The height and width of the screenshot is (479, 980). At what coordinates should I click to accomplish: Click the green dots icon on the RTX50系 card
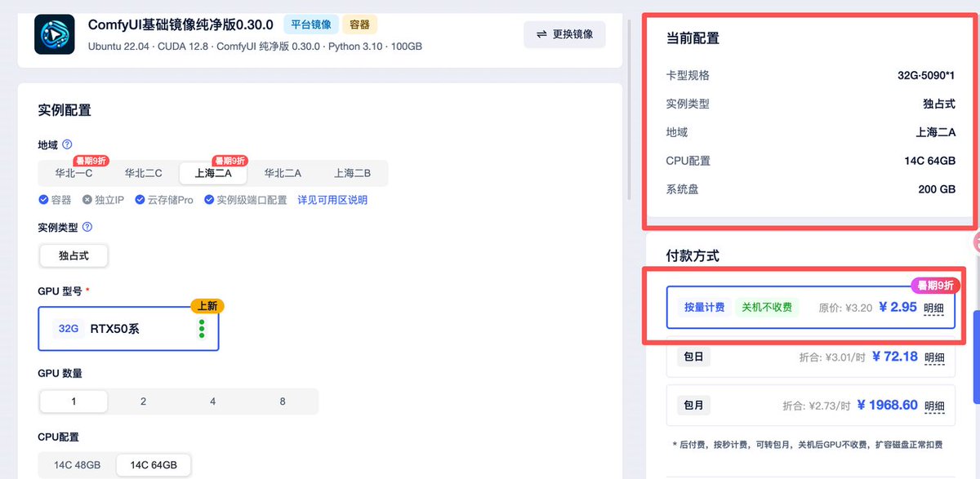click(x=202, y=329)
